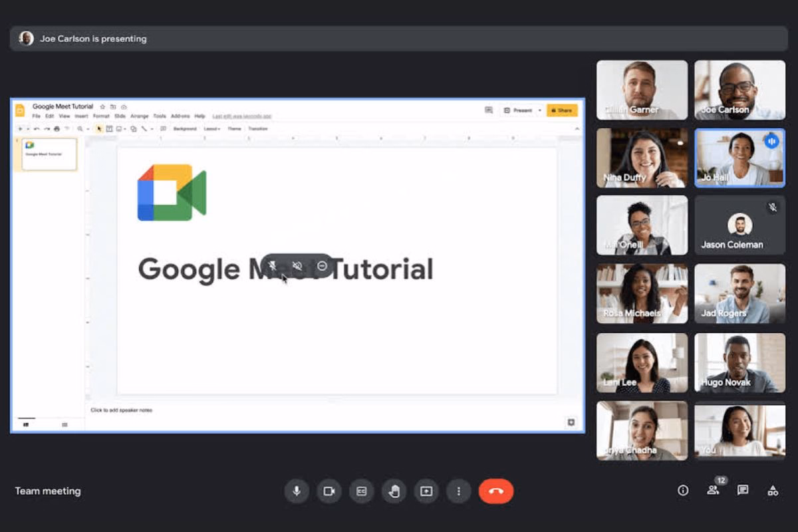
Task: Open the participants list showing 12 people
Action: 712,491
